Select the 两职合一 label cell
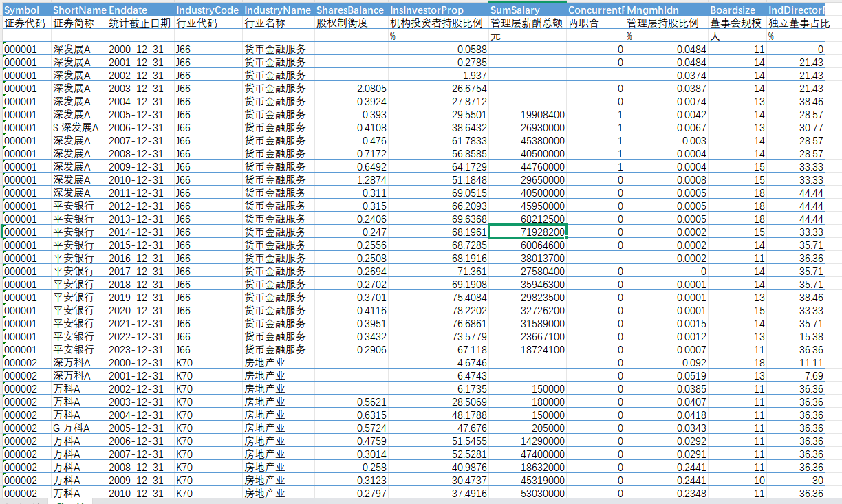 (596, 23)
